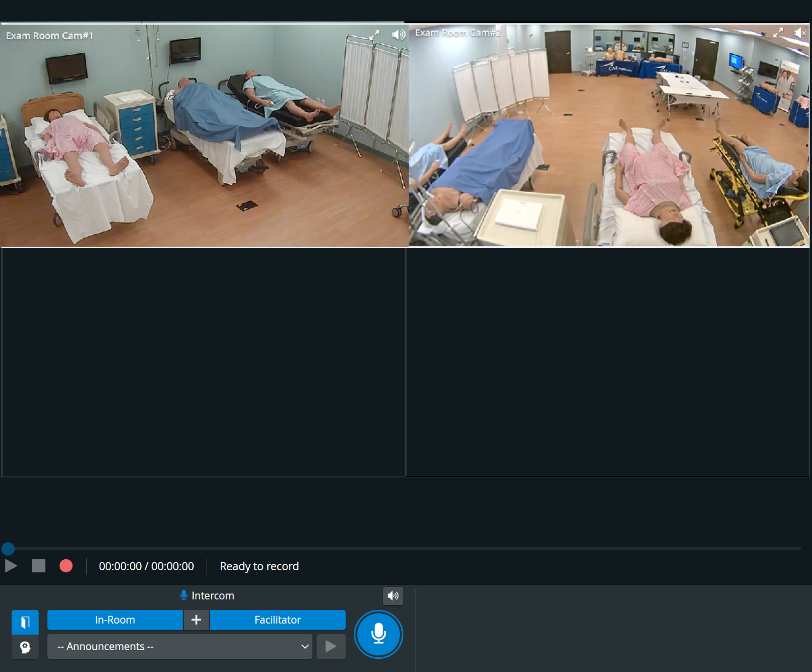Click the head with gear icon
Image resolution: width=812 pixels, height=672 pixels.
pos(25,647)
